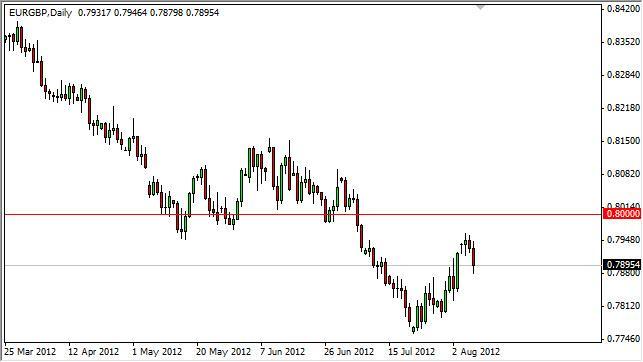
Task: Click the OHLC values 0.79317 0.79464 0.78798 0.78954
Action: pos(148,13)
